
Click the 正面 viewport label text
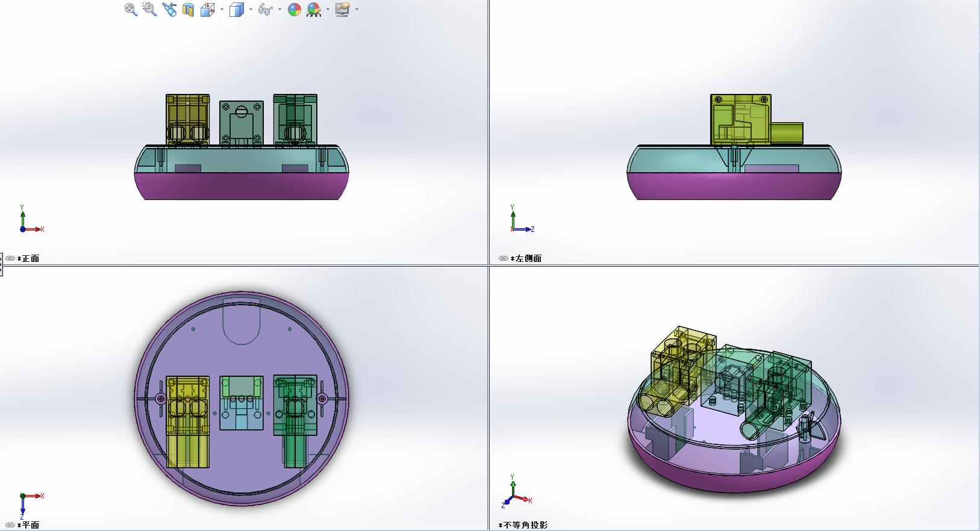pyautogui.click(x=30, y=258)
